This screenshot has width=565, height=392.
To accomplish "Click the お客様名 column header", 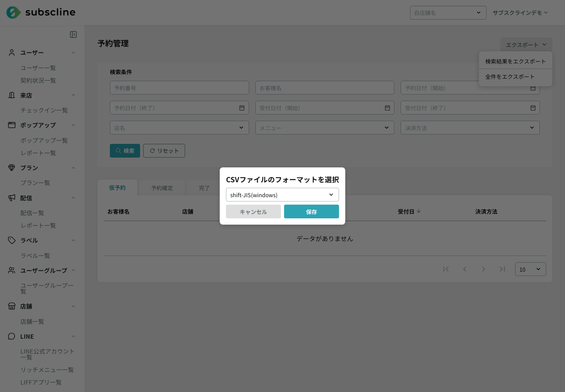I will pyautogui.click(x=118, y=211).
